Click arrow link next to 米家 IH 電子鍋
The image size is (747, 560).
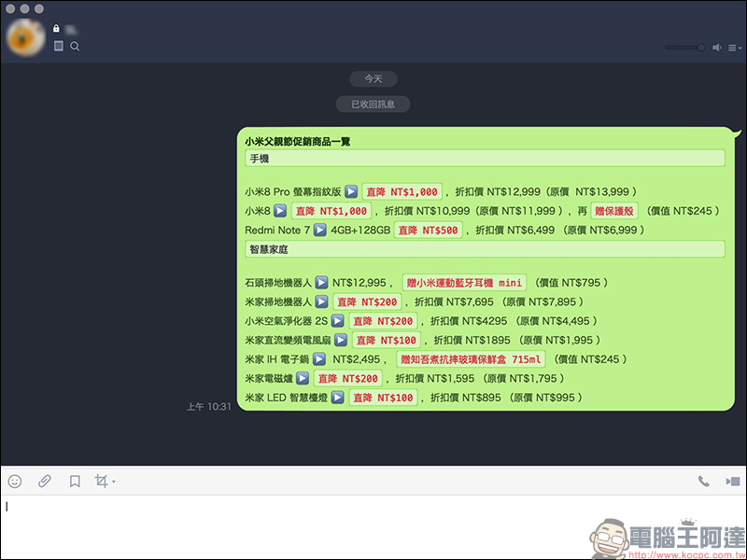(x=319, y=359)
